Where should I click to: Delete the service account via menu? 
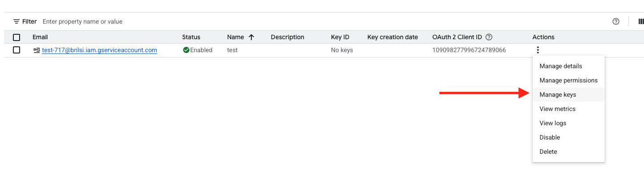pyautogui.click(x=548, y=152)
